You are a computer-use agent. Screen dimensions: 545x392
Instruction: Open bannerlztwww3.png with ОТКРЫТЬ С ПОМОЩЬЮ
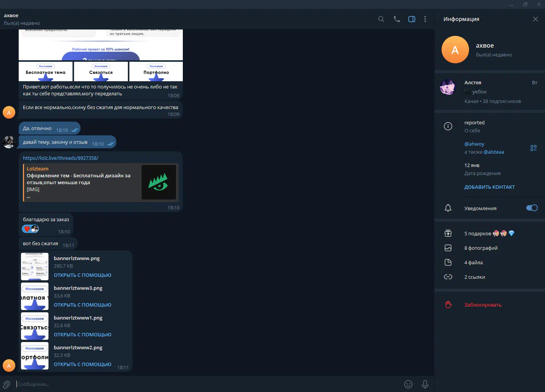point(82,305)
